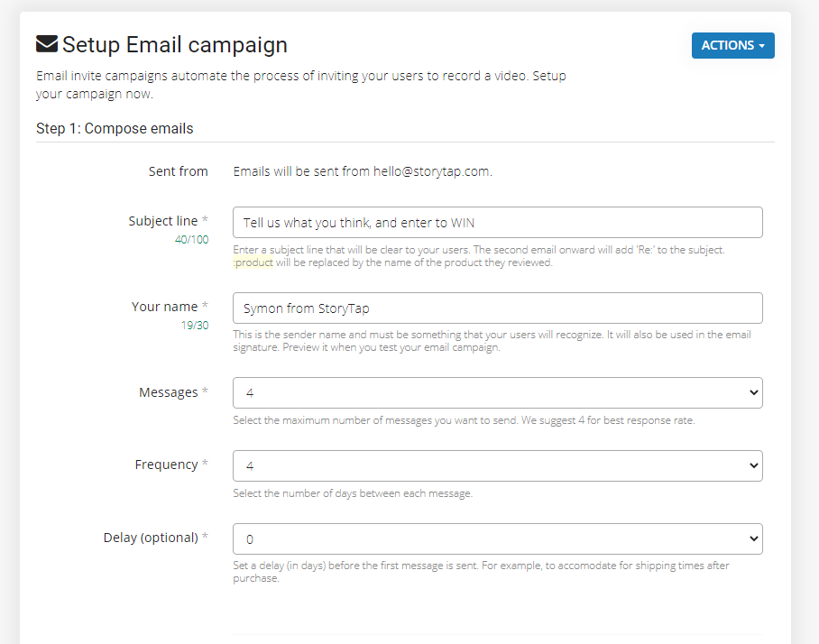Click the envelope icon beside Setup Email campaign
The width and height of the screenshot is (819, 644).
click(47, 44)
